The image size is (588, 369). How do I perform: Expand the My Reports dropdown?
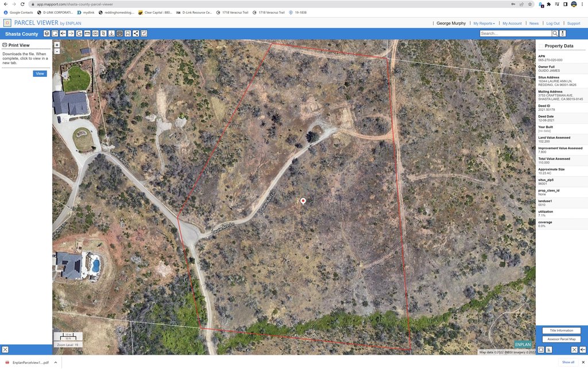[x=483, y=24]
